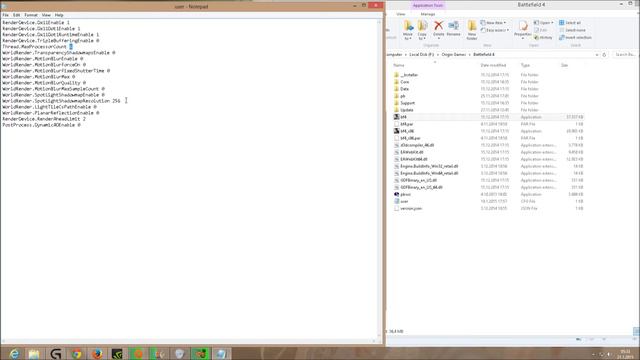Click Invert selection in the ribbon
The image size is (640, 360).
point(575,38)
